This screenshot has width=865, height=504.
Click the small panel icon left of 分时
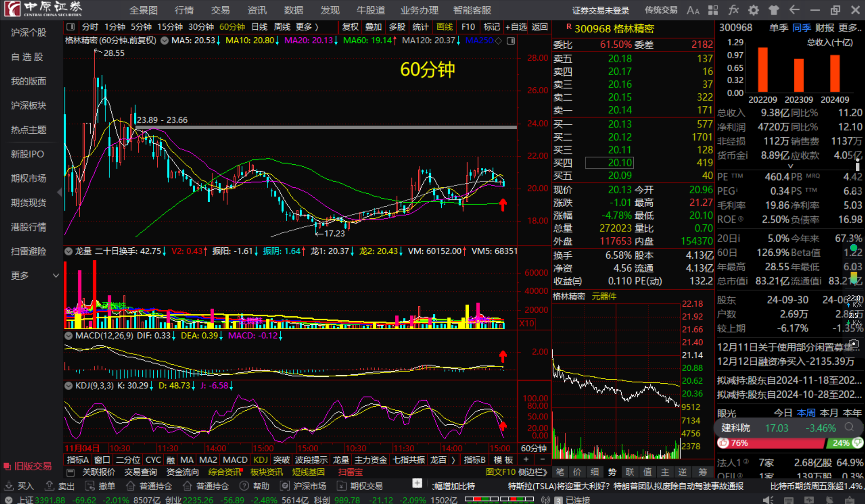[71, 27]
